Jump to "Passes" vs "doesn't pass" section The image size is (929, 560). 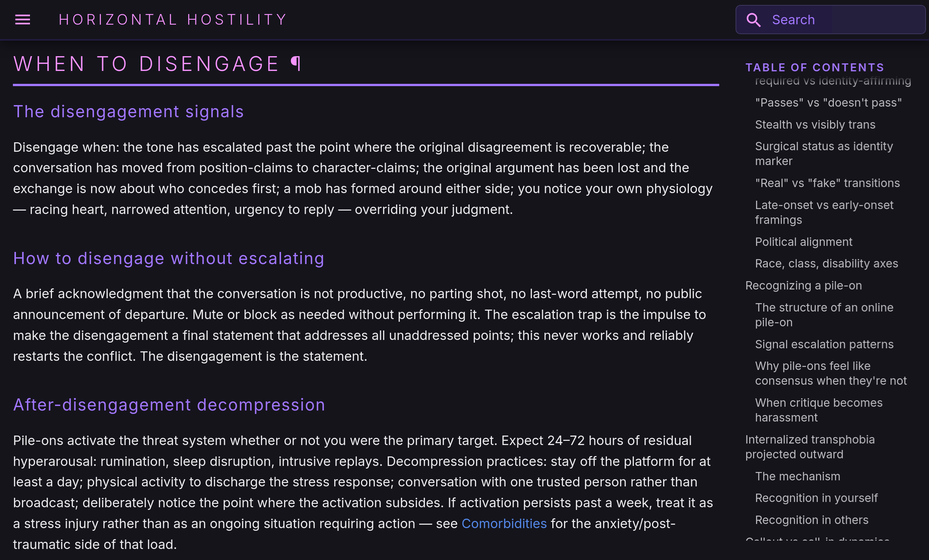coord(828,103)
